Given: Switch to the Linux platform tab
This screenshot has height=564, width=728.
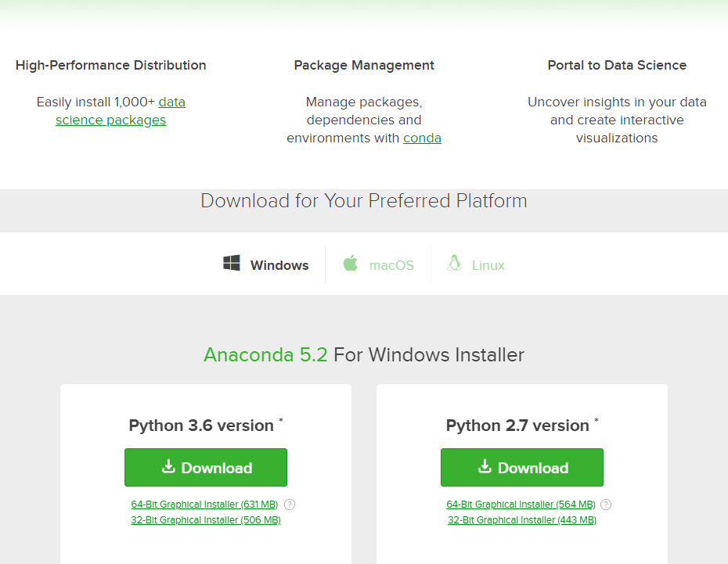Looking at the screenshot, I should [476, 264].
